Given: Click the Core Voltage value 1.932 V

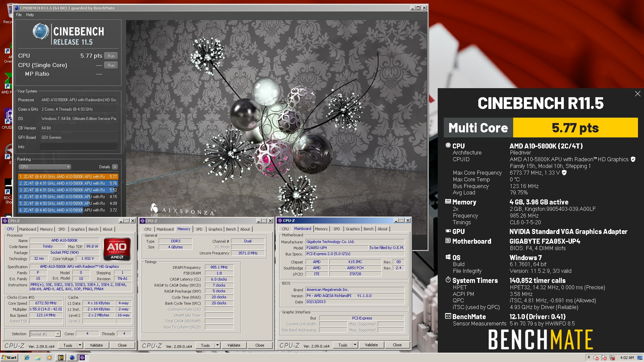Looking at the screenshot, I should click(88, 259).
